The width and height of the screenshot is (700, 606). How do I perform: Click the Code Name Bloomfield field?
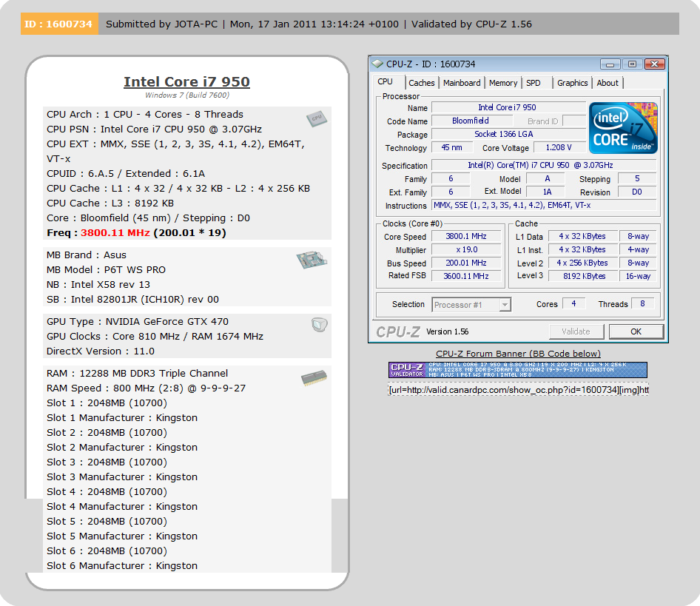tap(471, 121)
